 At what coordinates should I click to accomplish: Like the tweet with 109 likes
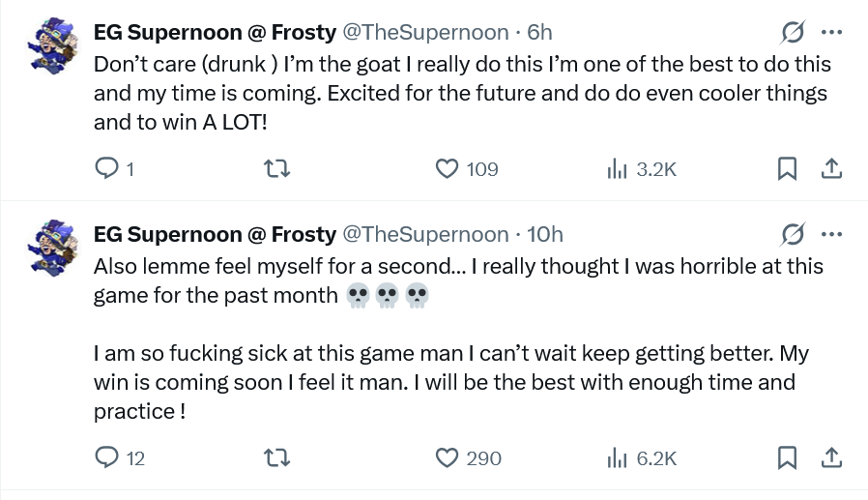pos(447,169)
